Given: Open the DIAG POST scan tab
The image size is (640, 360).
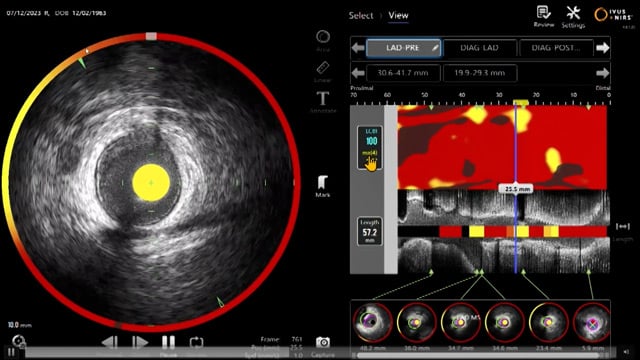Looking at the screenshot, I should click(556, 48).
